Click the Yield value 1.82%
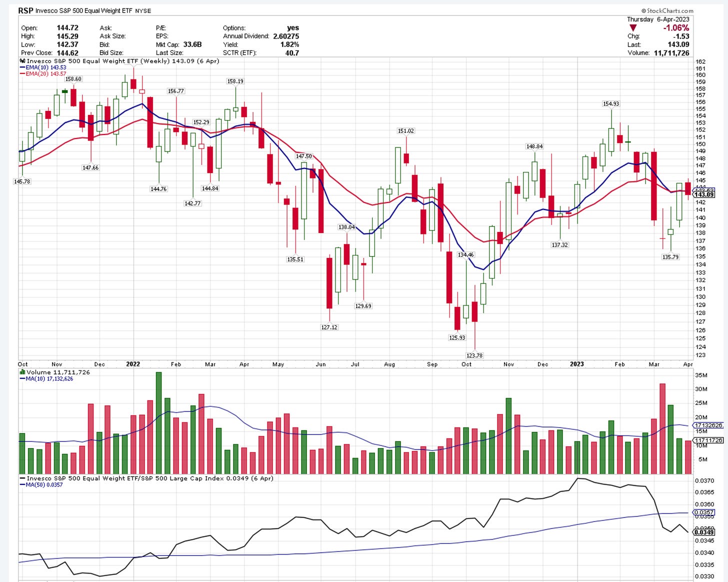 click(289, 44)
